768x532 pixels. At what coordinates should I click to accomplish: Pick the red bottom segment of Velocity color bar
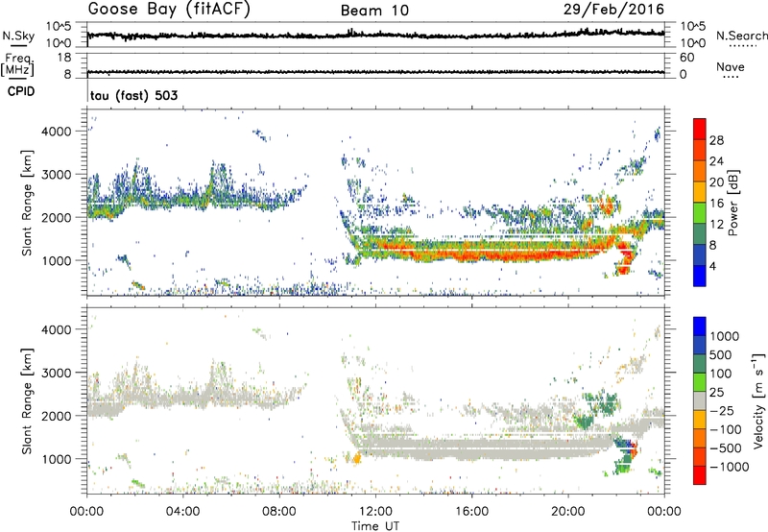pyautogui.click(x=700, y=475)
